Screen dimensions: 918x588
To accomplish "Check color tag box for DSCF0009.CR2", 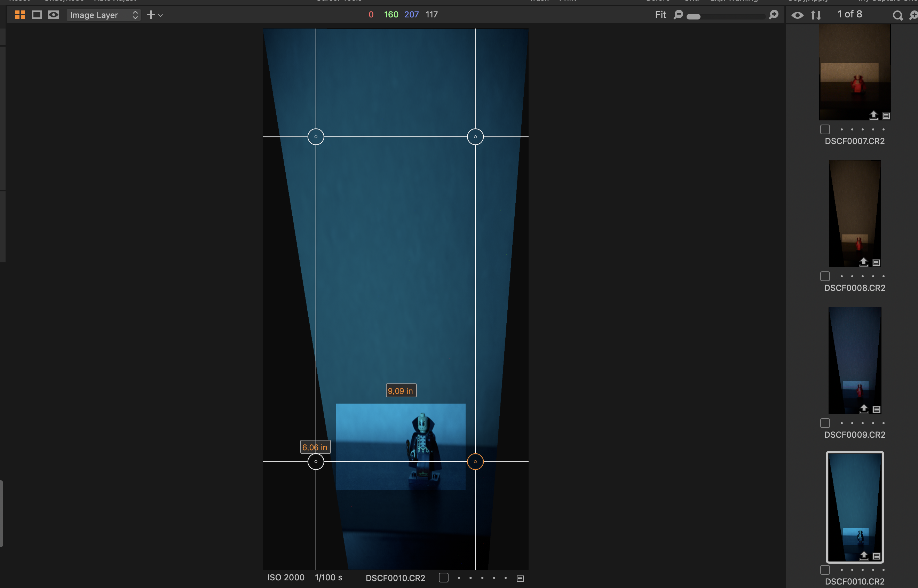I will (825, 423).
